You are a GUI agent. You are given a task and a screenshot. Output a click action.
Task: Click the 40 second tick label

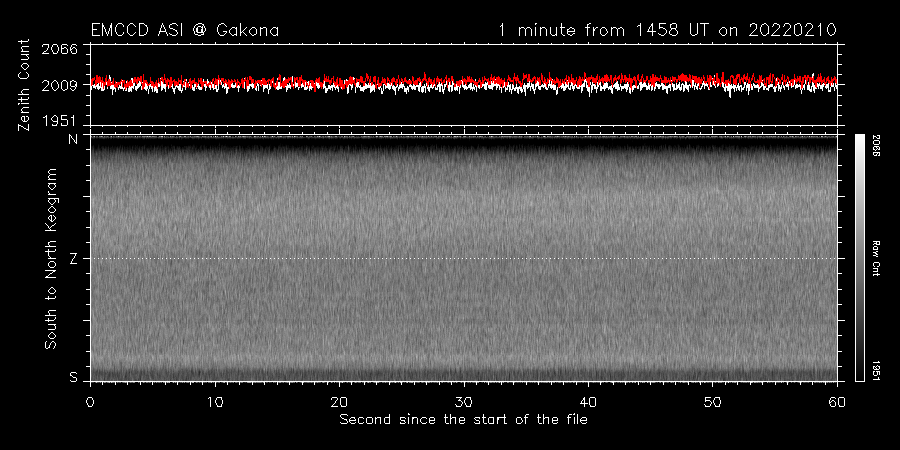[x=588, y=401]
